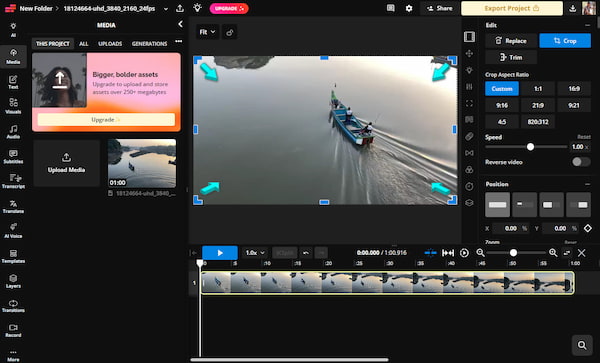The width and height of the screenshot is (600, 363).
Task: Select the 1:1 crop aspect ratio
Action: pyautogui.click(x=538, y=88)
